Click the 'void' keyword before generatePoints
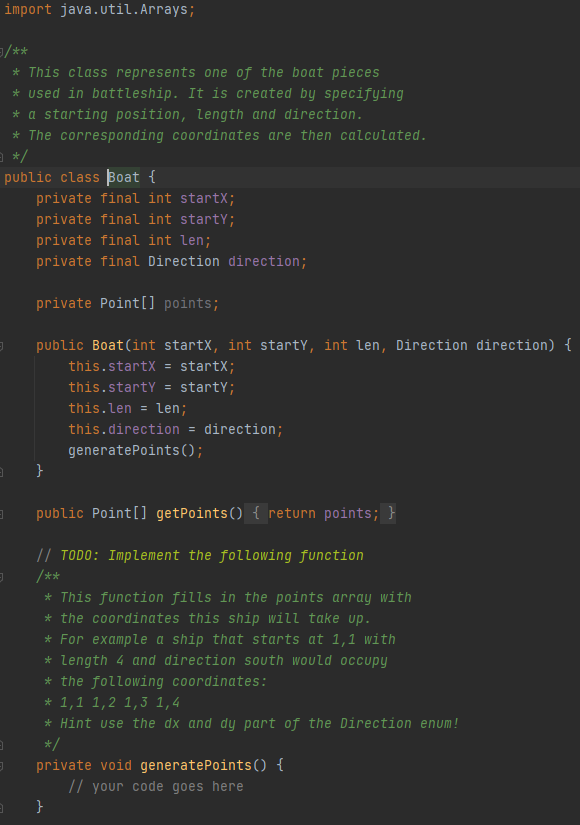 tap(116, 766)
